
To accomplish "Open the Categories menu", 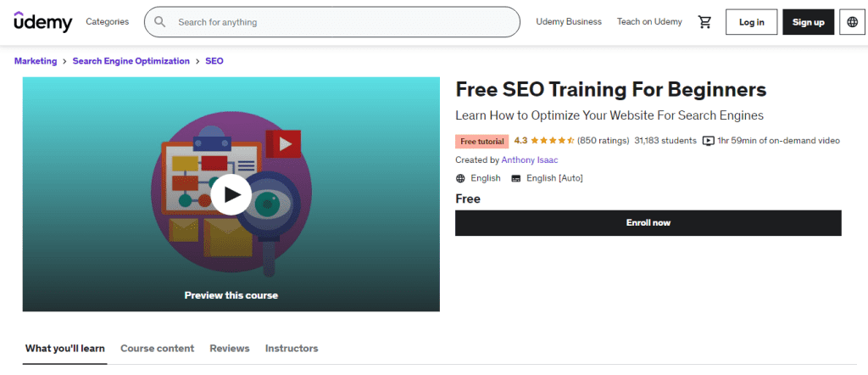I will click(x=108, y=21).
